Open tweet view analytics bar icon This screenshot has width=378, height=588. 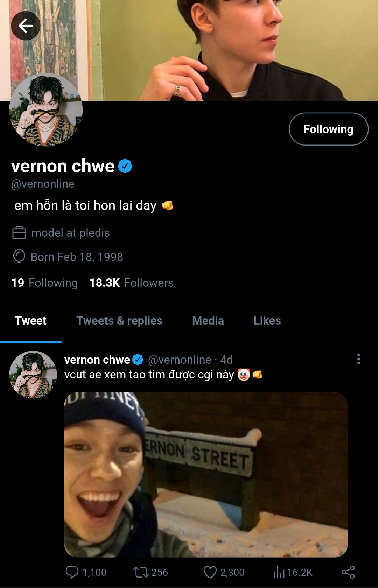(279, 572)
